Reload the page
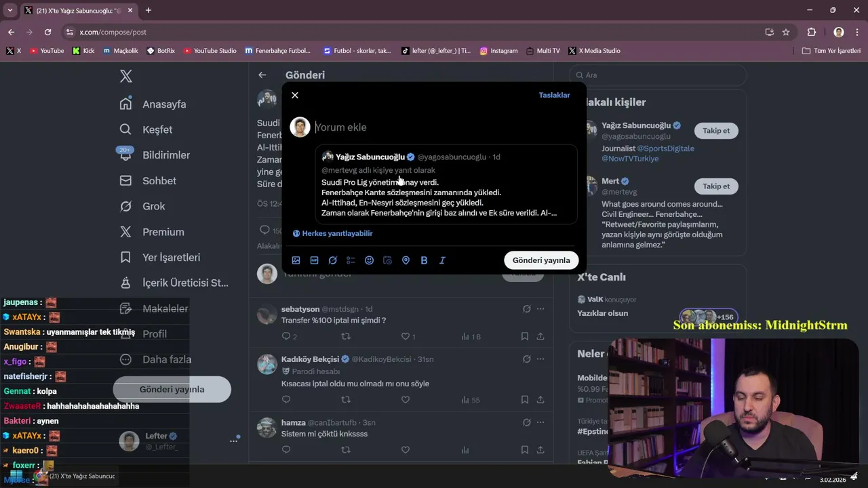 pos(47,32)
